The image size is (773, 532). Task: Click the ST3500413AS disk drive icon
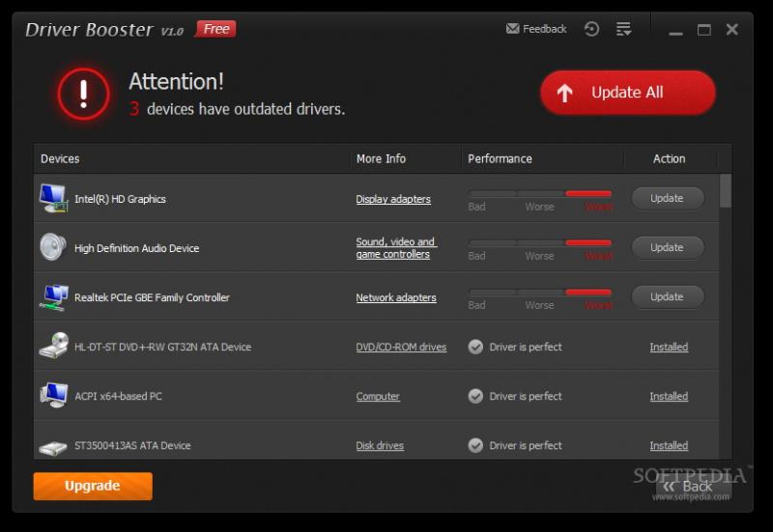53,447
